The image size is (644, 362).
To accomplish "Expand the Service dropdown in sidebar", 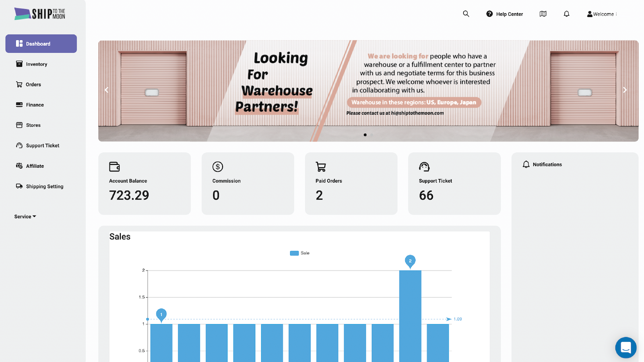I will 25,216.
